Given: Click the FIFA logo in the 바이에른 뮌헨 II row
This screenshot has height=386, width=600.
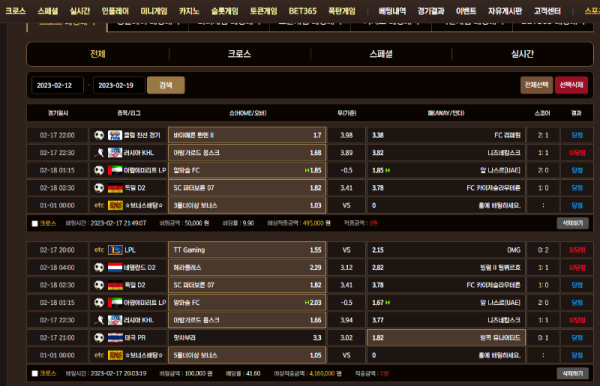Looking at the screenshot, I should coord(115,135).
